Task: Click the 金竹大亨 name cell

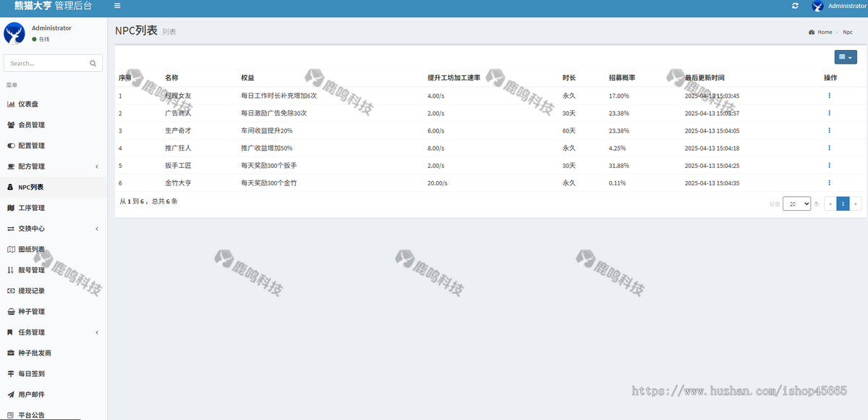Action: click(x=178, y=183)
